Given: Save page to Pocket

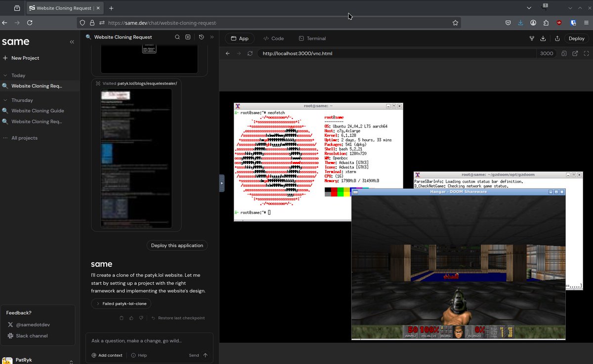Looking at the screenshot, I should [x=508, y=23].
